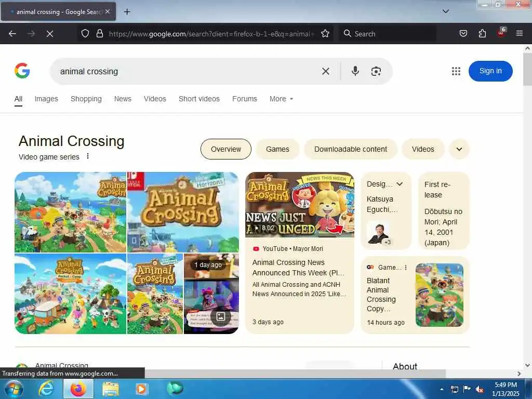Switch to the Forums tab
Viewport: 532px width, 399px height.
click(x=245, y=99)
